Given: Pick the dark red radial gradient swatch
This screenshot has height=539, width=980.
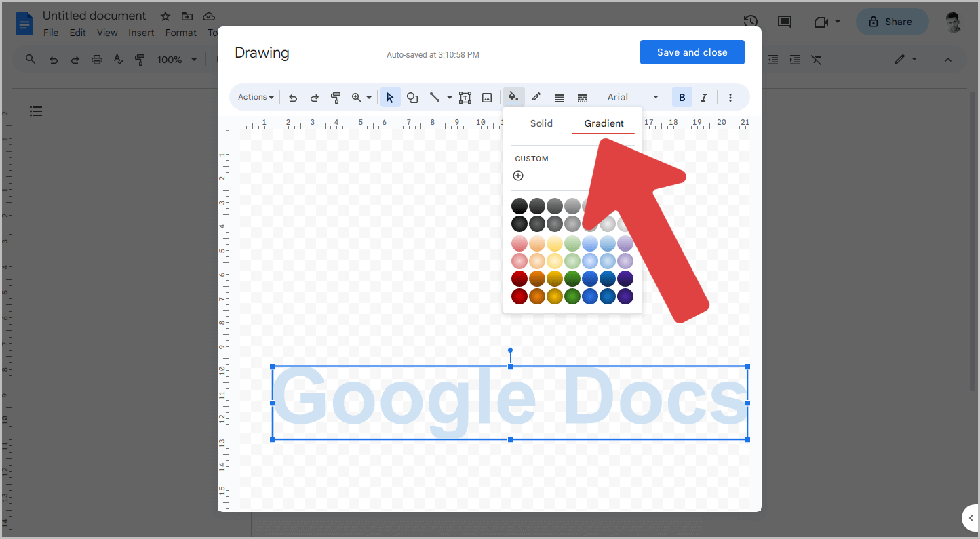Looking at the screenshot, I should pyautogui.click(x=520, y=296).
